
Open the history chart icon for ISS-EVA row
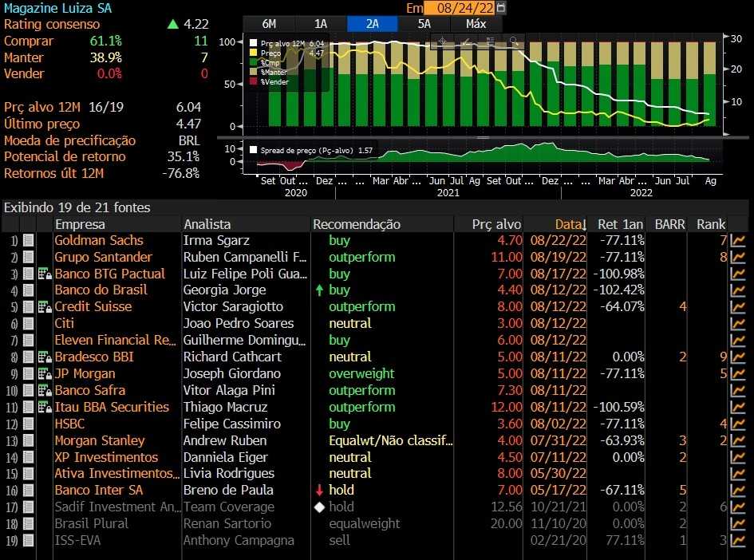click(737, 540)
